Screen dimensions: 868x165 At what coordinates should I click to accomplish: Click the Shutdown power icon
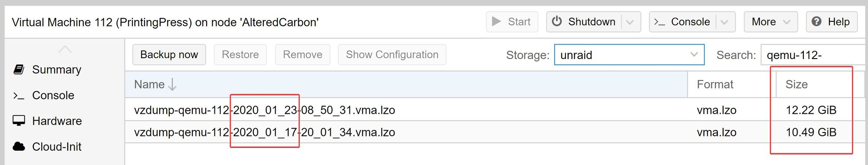(x=557, y=21)
